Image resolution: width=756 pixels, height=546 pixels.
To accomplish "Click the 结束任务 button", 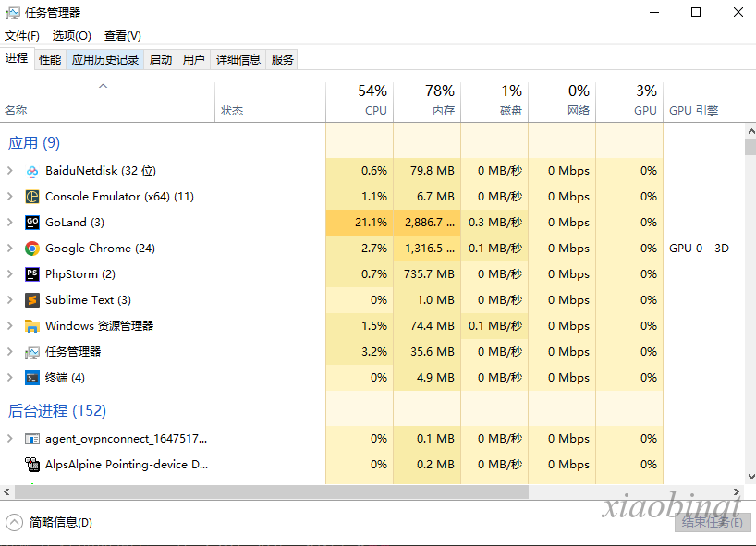I will click(x=711, y=522).
